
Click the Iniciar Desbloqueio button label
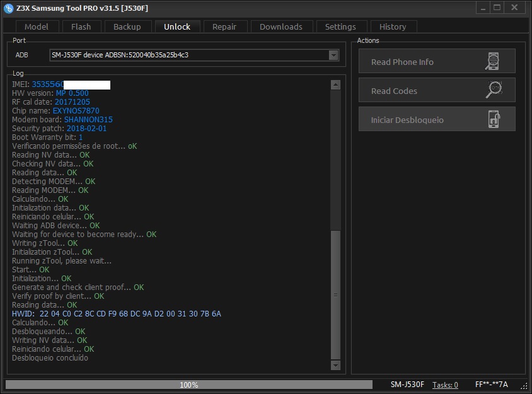407,120
